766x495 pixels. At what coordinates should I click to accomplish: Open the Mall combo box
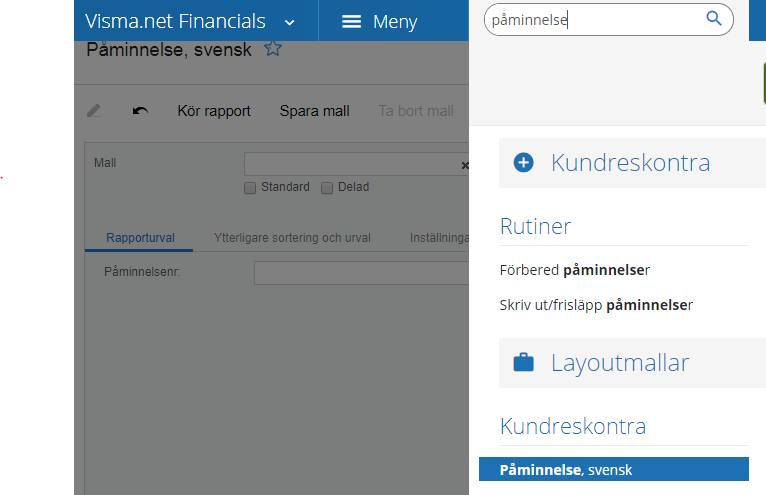352,164
